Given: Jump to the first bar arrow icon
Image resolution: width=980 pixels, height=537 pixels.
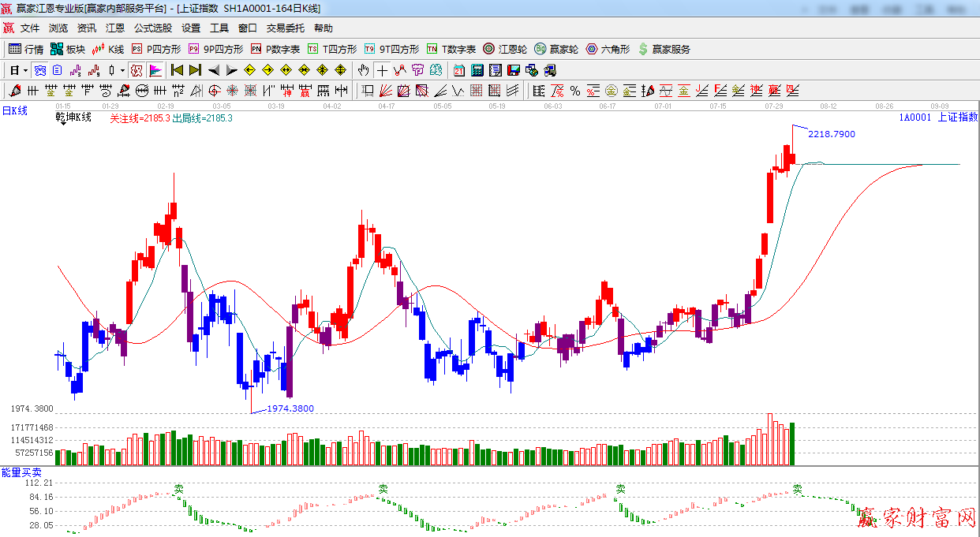Looking at the screenshot, I should pyautogui.click(x=177, y=70).
